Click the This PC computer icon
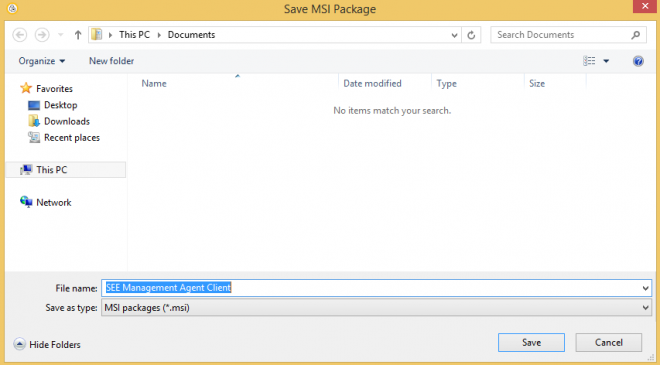Screen dimensions: 660x365 pos(26,170)
